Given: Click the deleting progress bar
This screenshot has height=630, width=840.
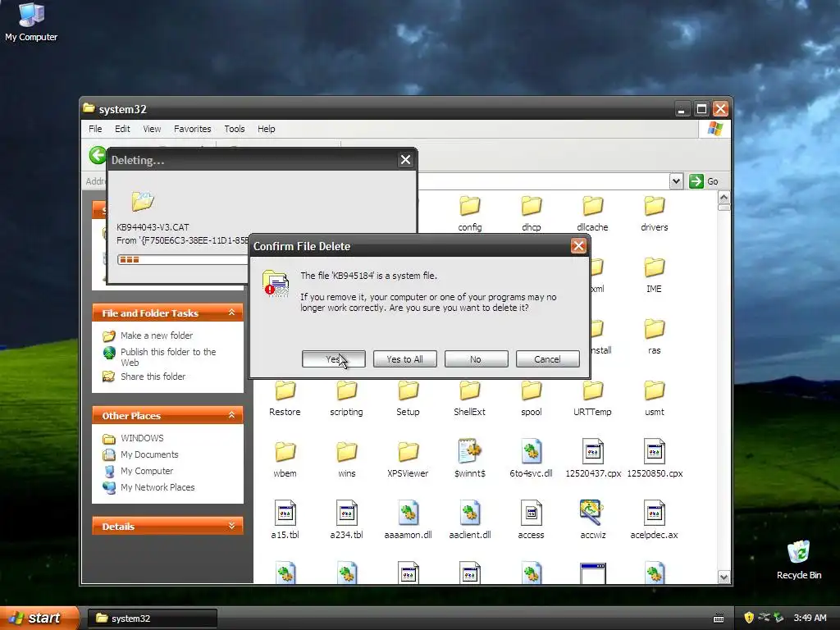Looking at the screenshot, I should click(183, 260).
